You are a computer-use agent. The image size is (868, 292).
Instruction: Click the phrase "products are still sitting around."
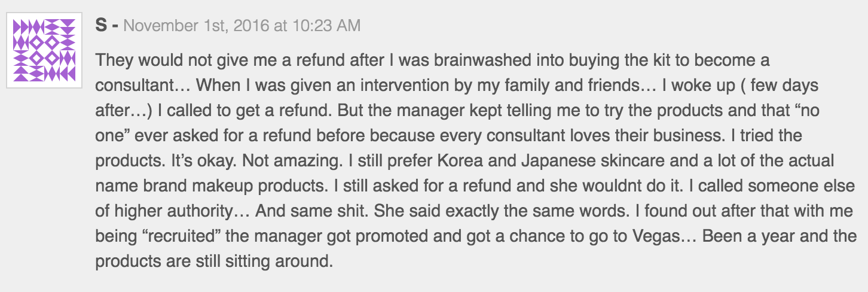click(213, 261)
